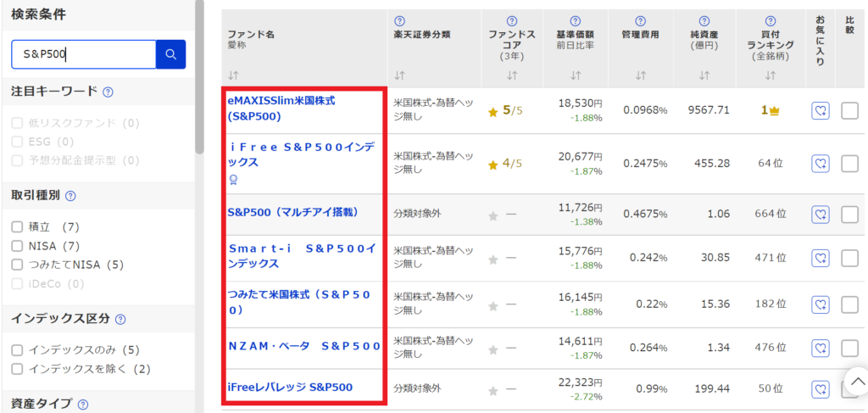The height and width of the screenshot is (413, 868).
Task: Sort by 基準価額 column arrows
Action: (576, 75)
